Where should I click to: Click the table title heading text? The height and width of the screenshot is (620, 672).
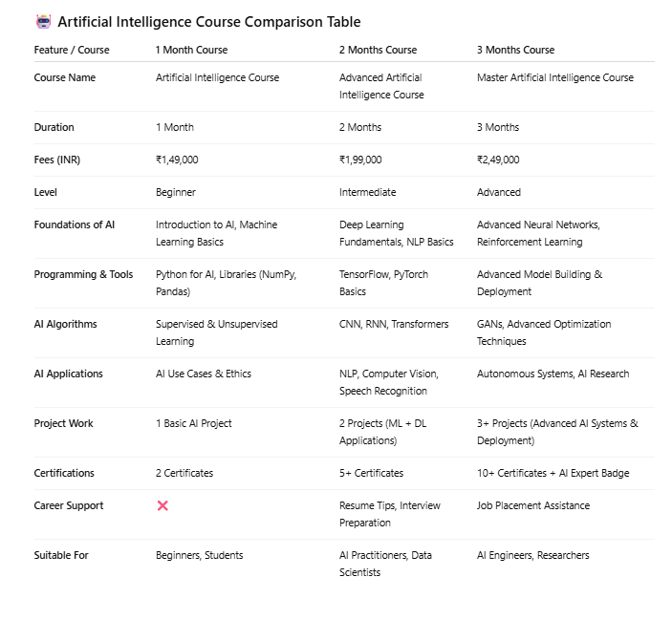pyautogui.click(x=209, y=22)
